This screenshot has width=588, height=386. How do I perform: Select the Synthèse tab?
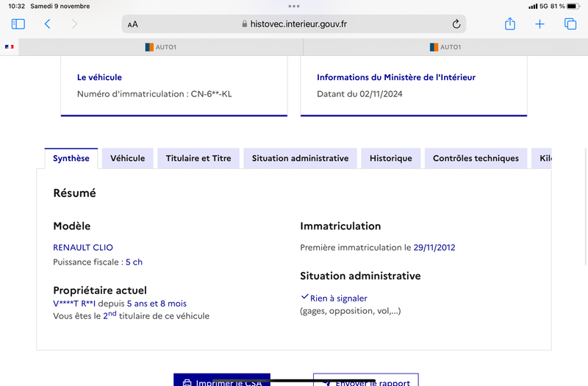tap(71, 158)
